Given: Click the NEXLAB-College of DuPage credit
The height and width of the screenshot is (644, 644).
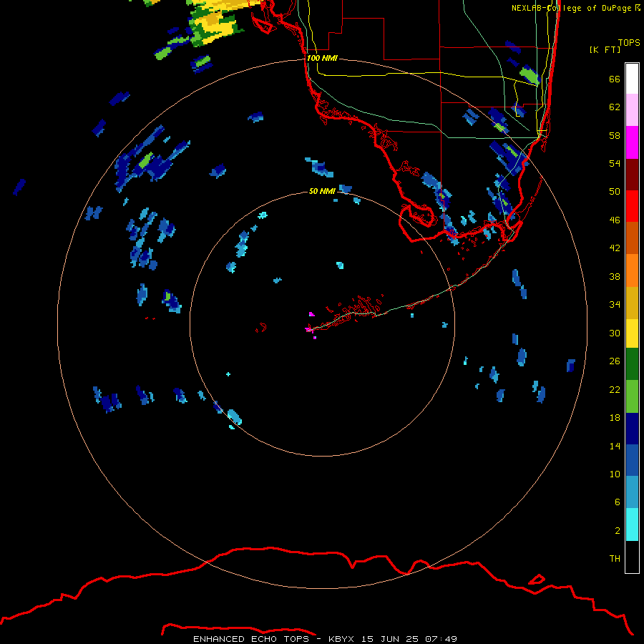Looking at the screenshot, I should 576,8.
